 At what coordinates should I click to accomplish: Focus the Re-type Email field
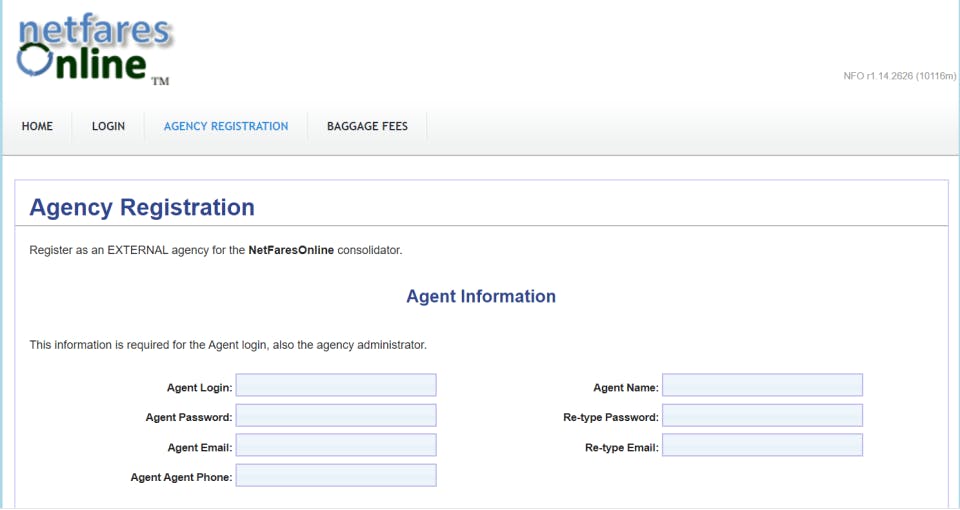tap(762, 445)
